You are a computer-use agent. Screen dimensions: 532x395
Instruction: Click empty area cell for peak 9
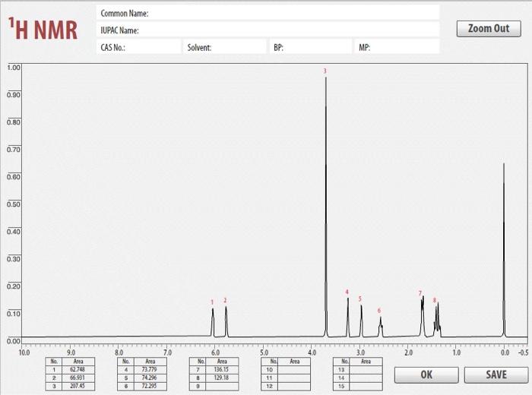222,386
